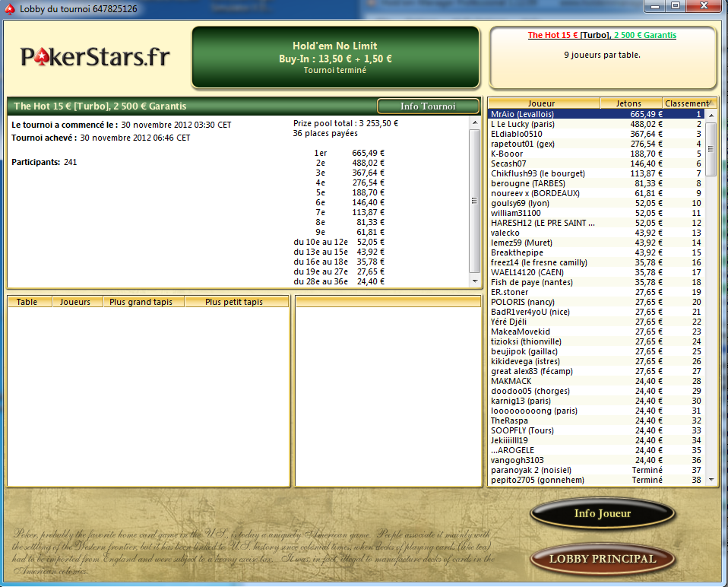Select player L Le Lucky (paris)
Image resolution: width=728 pixels, height=587 pixels.
point(597,124)
